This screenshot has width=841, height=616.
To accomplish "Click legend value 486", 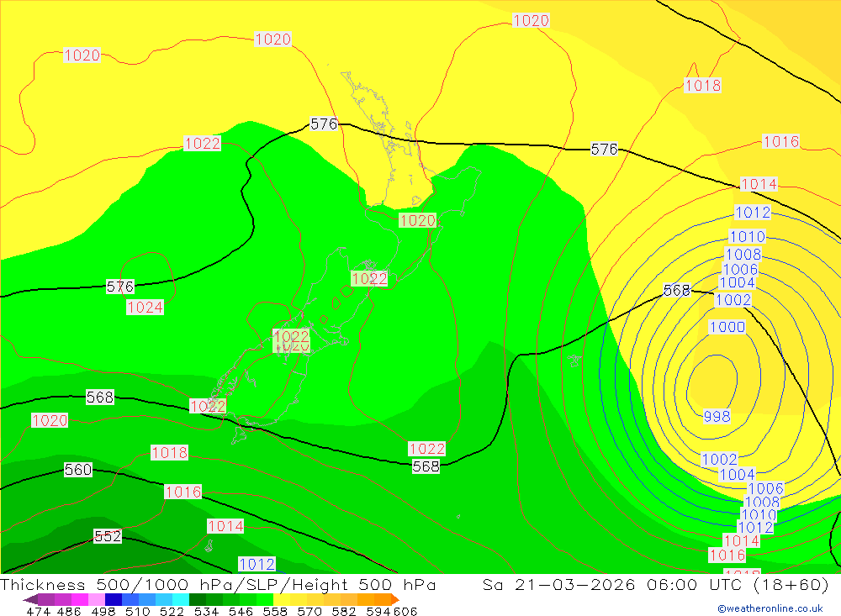I will [x=69, y=611].
